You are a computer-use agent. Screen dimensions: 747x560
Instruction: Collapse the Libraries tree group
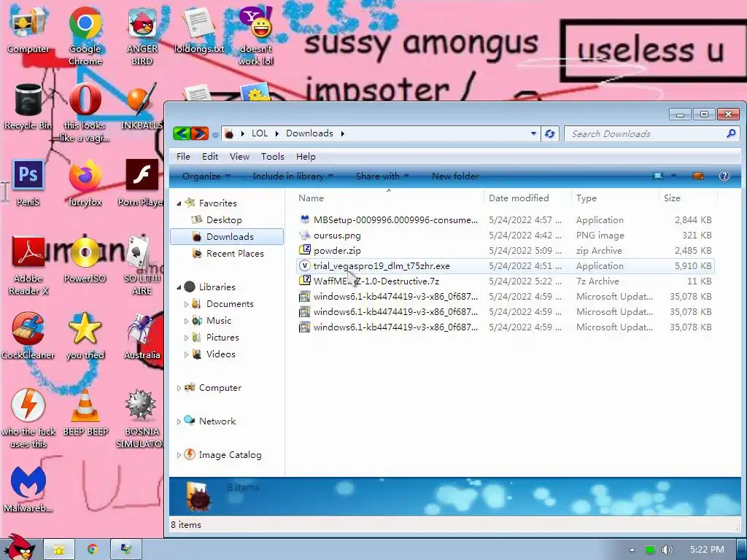pyautogui.click(x=179, y=287)
